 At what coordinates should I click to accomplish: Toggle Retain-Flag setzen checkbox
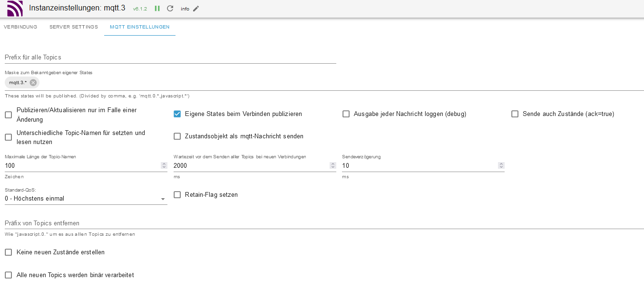177,195
